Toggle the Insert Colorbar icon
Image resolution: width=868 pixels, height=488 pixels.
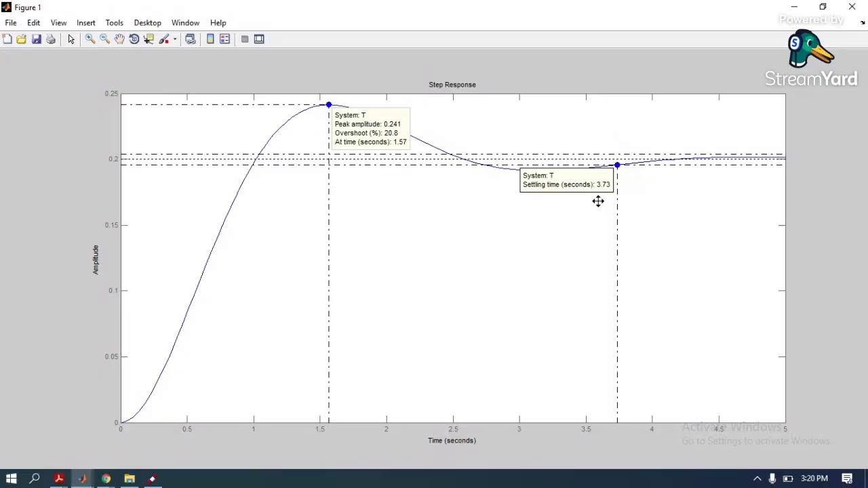pyautogui.click(x=210, y=39)
